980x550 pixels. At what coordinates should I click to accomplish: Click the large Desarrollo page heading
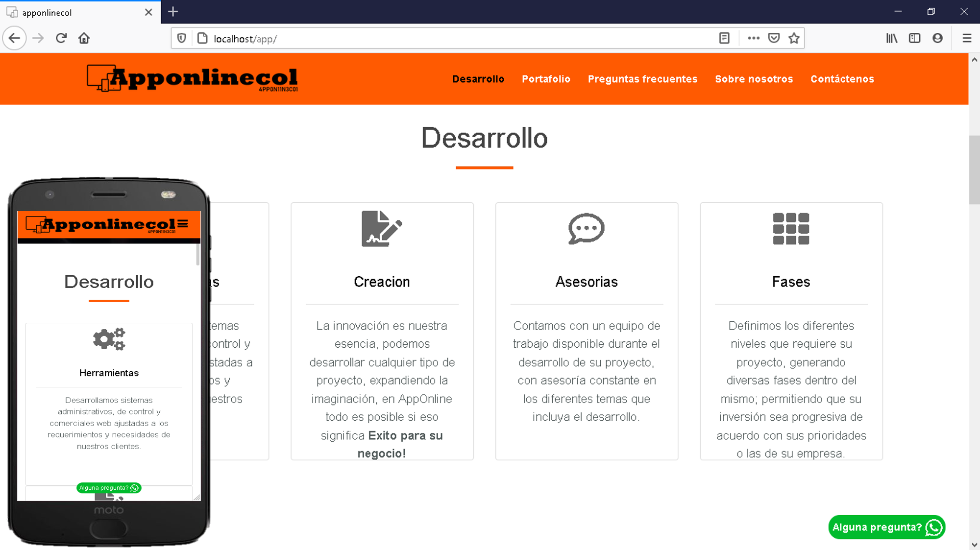point(484,138)
